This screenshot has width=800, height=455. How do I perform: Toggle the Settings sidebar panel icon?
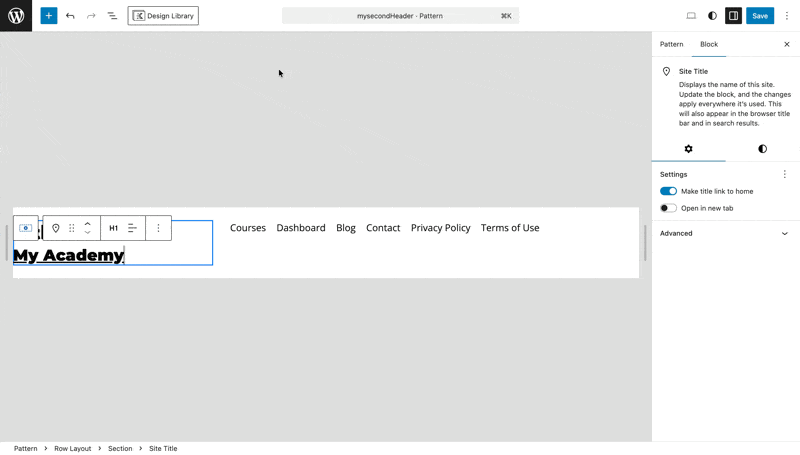[x=733, y=16]
